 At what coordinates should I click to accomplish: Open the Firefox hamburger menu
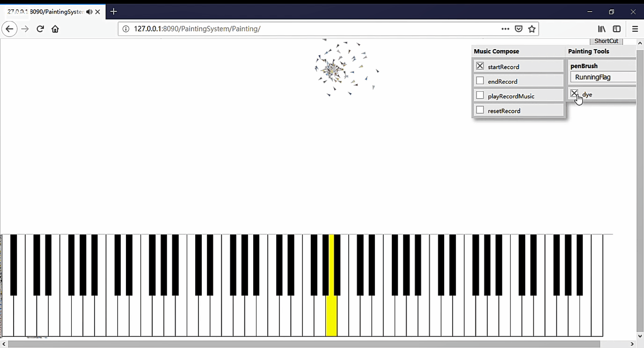(635, 29)
